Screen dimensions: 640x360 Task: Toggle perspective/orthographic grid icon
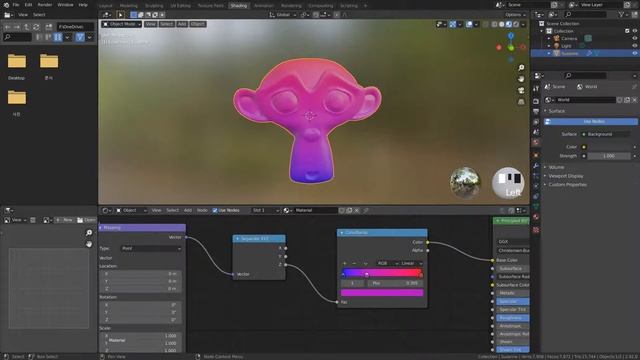click(521, 102)
